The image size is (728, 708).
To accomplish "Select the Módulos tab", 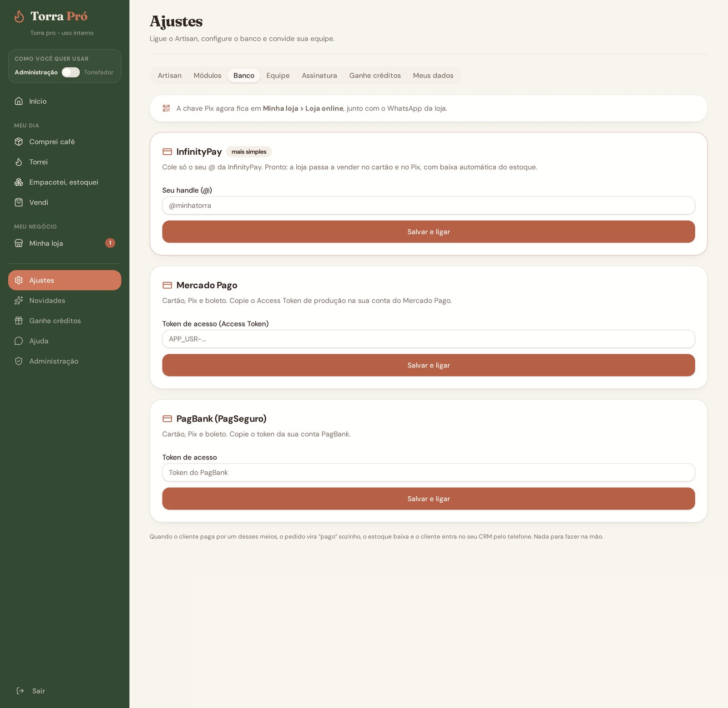I will point(207,76).
